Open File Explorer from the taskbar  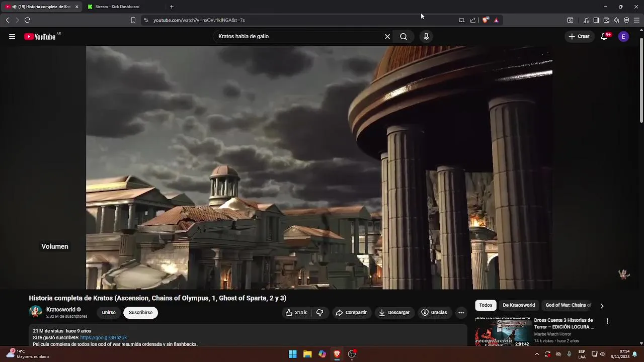(x=307, y=354)
